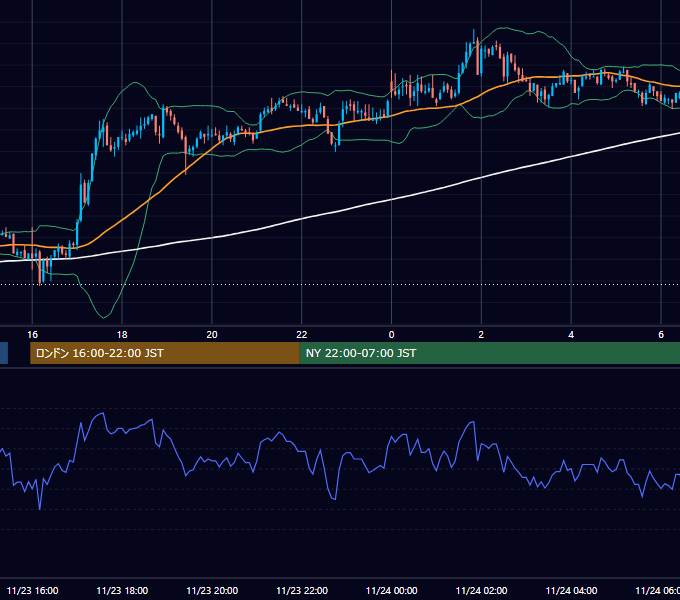Click the 11/24 04:00 date label

tap(571, 590)
